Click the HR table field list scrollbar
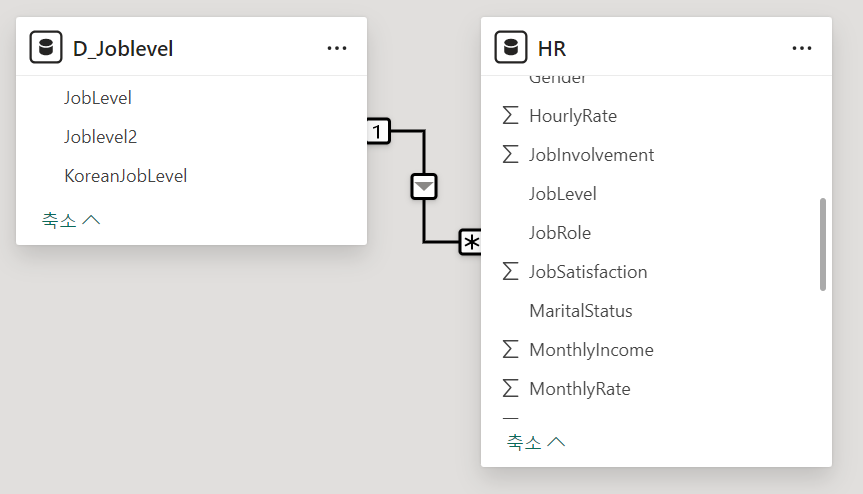The width and height of the screenshot is (863, 494). point(823,244)
